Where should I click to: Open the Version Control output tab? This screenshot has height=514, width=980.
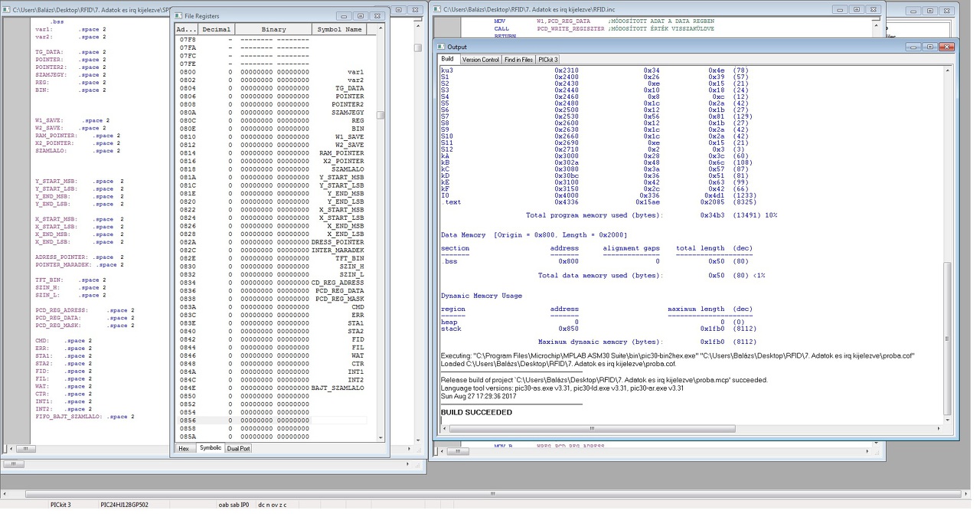[481, 59]
